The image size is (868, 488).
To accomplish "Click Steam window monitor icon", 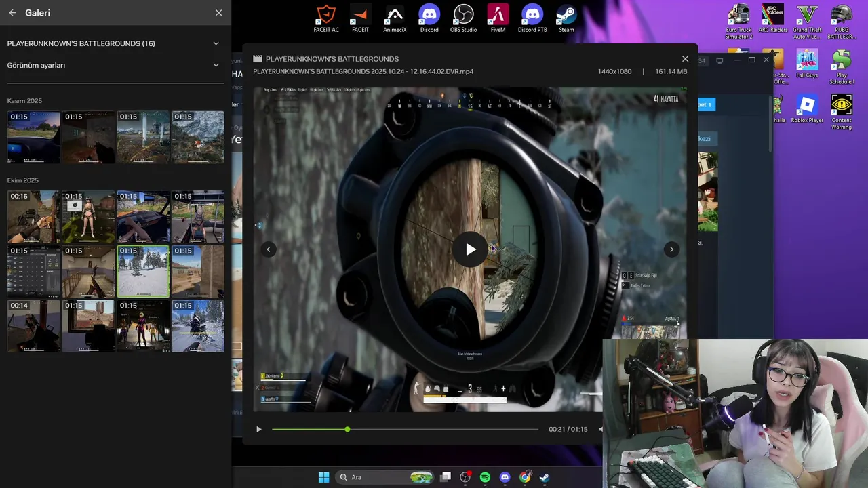I will coord(719,60).
